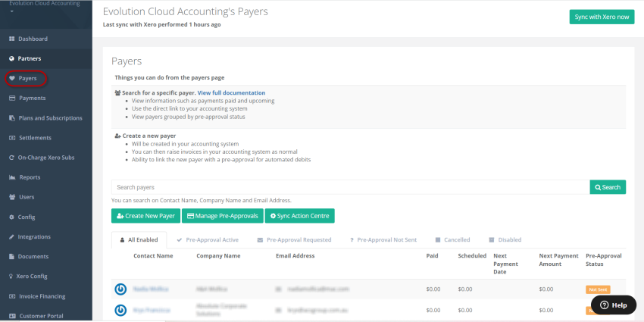
Task: Click the second payer row's Xero icon
Action: tap(120, 310)
